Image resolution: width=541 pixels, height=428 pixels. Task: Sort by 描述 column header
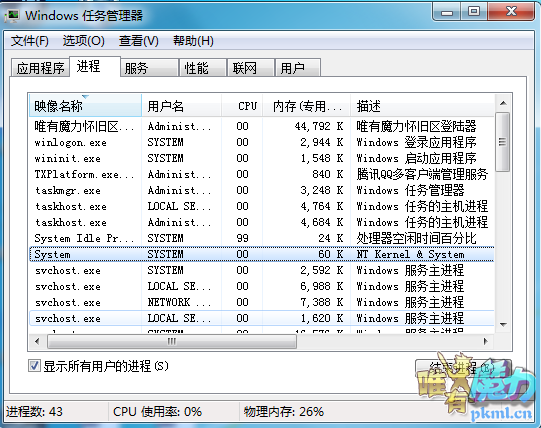pos(422,106)
